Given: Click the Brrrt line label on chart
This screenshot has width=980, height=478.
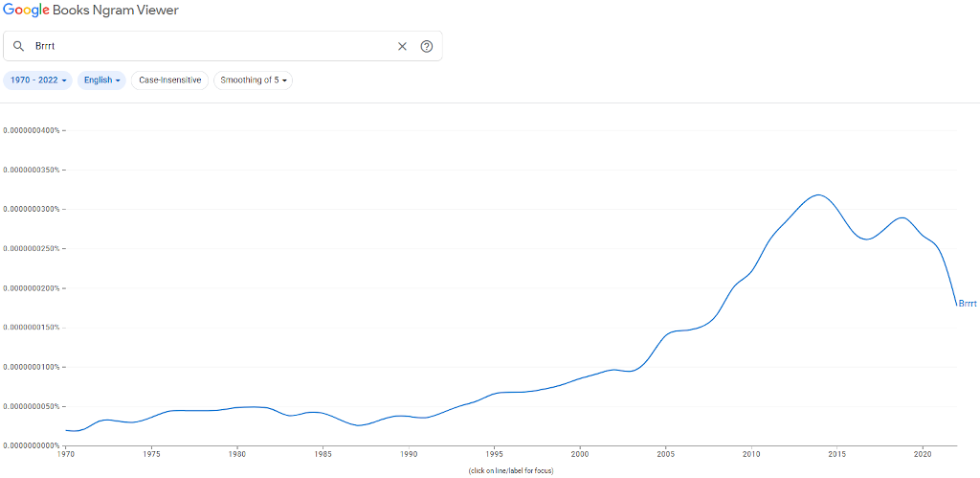Looking at the screenshot, I should pyautogui.click(x=968, y=304).
